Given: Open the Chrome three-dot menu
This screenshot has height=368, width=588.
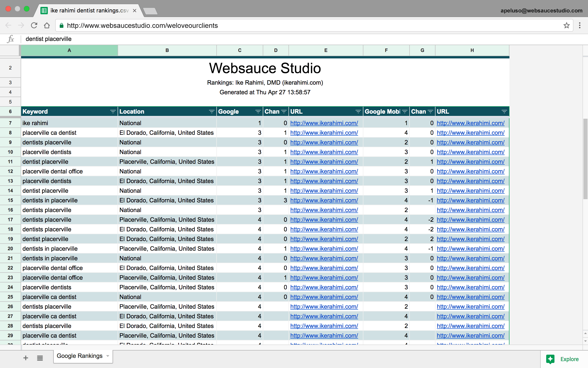Looking at the screenshot, I should tap(580, 25).
